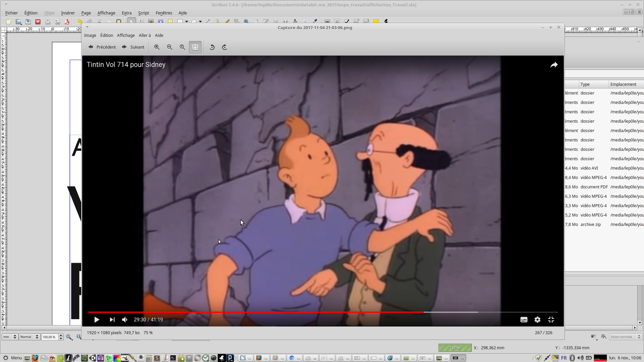The width and height of the screenshot is (644, 362).
Task: Click the Emplacement column header
Action: pos(623,84)
